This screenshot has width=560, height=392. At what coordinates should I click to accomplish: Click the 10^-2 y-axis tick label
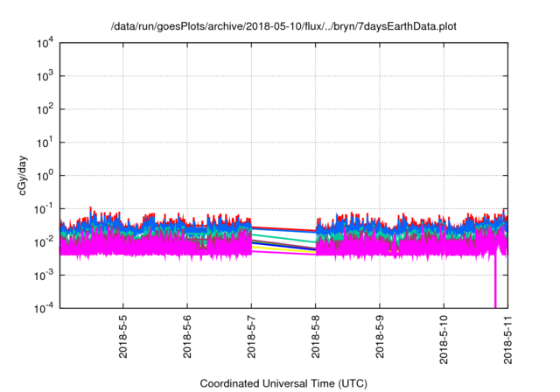pyautogui.click(x=44, y=242)
